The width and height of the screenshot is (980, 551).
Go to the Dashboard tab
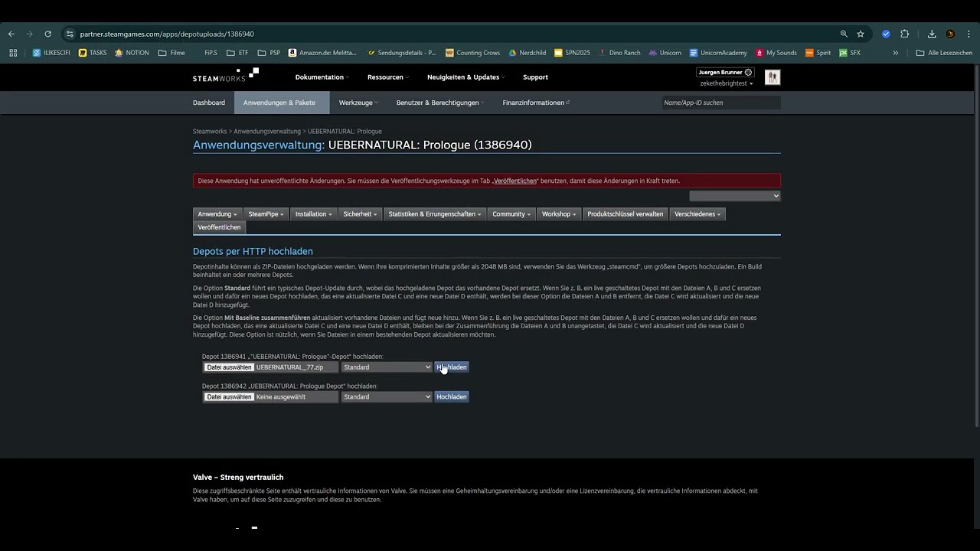pos(209,103)
